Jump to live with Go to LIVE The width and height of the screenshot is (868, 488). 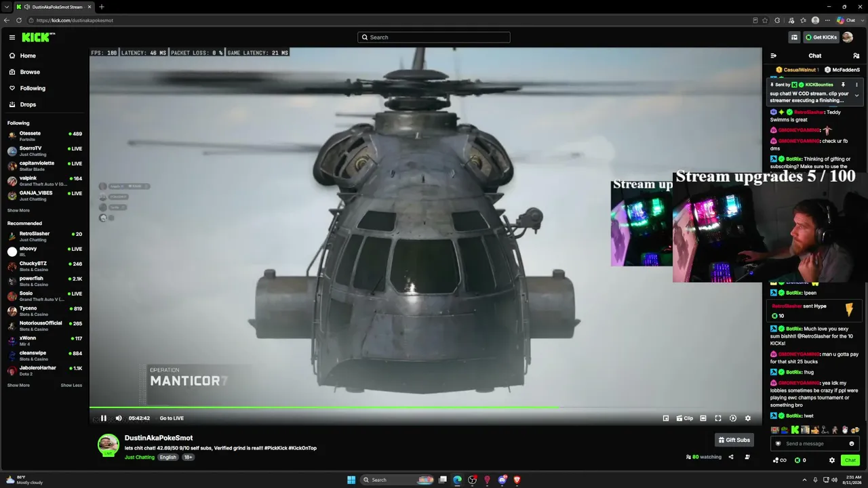[172, 418]
